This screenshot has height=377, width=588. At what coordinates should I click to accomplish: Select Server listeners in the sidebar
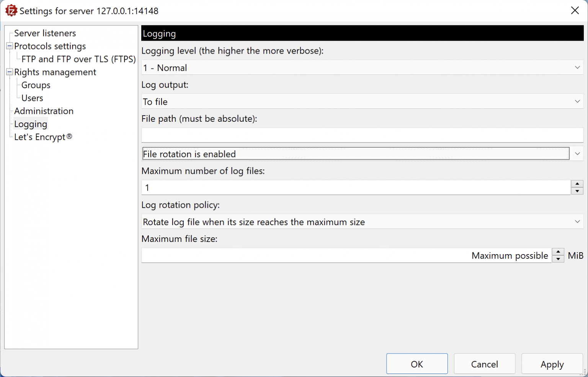[x=45, y=33]
